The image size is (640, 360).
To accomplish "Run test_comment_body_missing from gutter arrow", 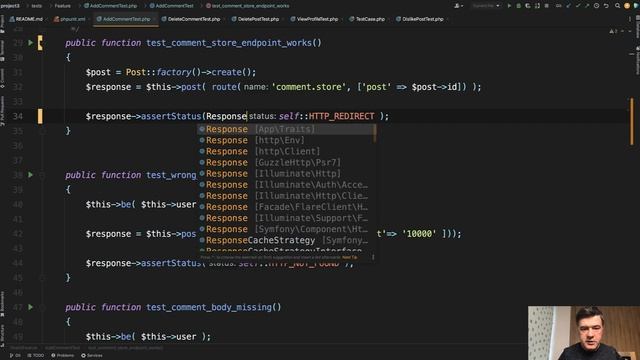I will [x=31, y=307].
